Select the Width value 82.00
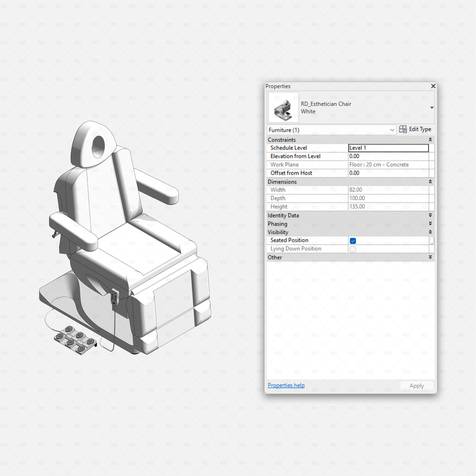This screenshot has height=476, width=476. click(356, 190)
